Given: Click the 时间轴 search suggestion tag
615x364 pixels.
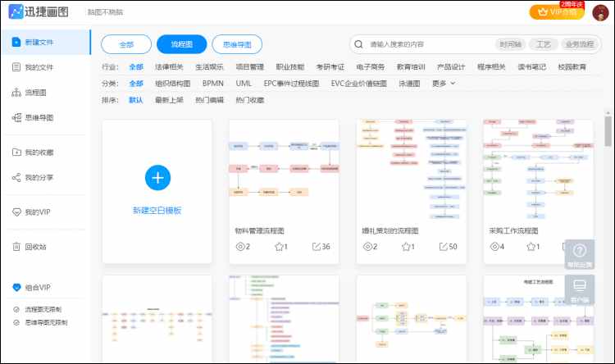Looking at the screenshot, I should click(x=510, y=44).
